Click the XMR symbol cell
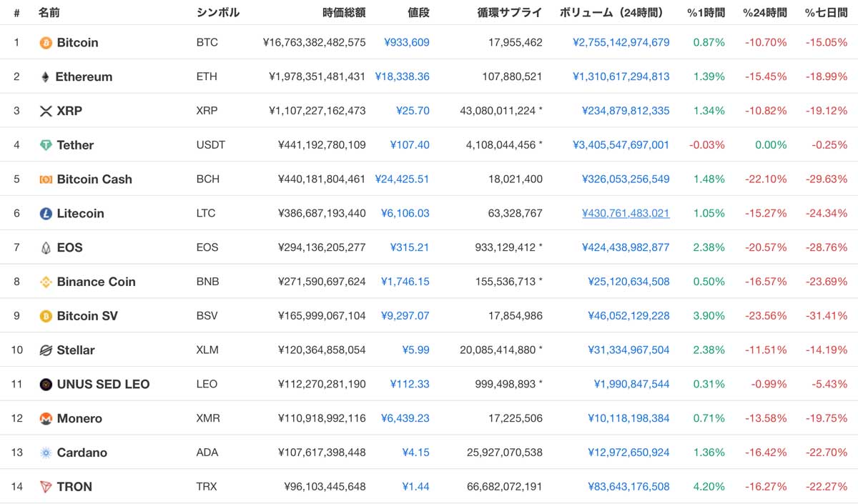Viewport: 858px width, 504px height. pos(209,419)
